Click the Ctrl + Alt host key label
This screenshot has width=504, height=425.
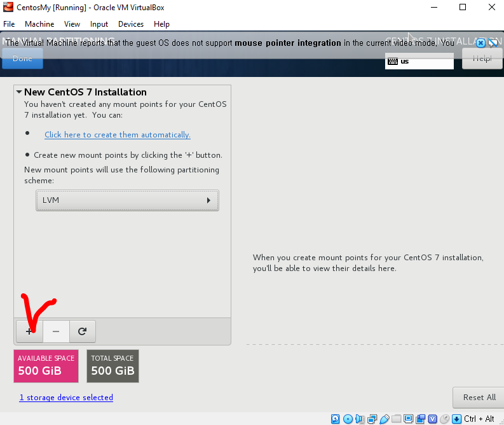coord(479,419)
